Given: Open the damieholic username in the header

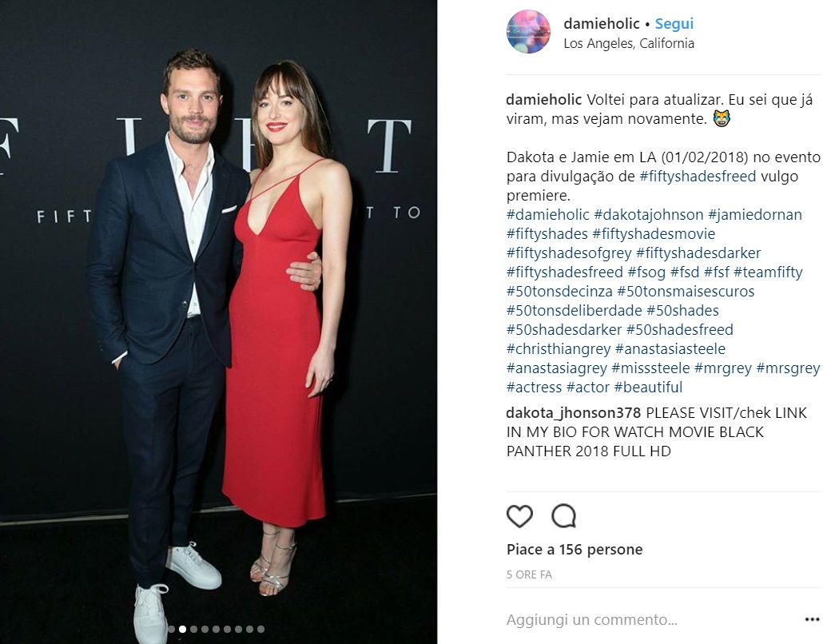Looking at the screenshot, I should 602,24.
